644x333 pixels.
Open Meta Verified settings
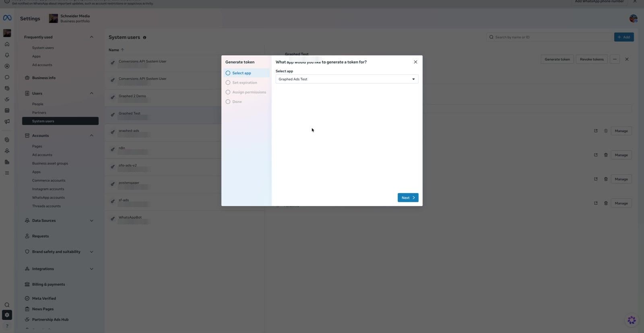[x=44, y=298]
